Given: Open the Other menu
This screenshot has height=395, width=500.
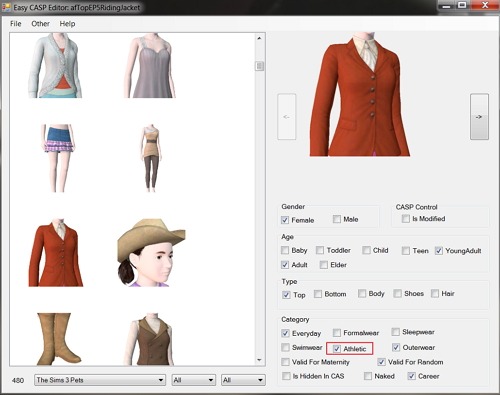Looking at the screenshot, I should tap(40, 24).
